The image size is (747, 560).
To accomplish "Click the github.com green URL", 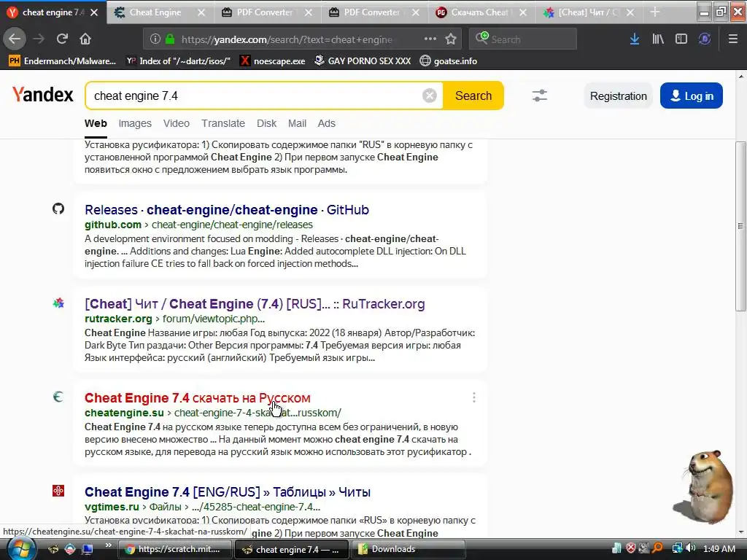I will point(113,225).
